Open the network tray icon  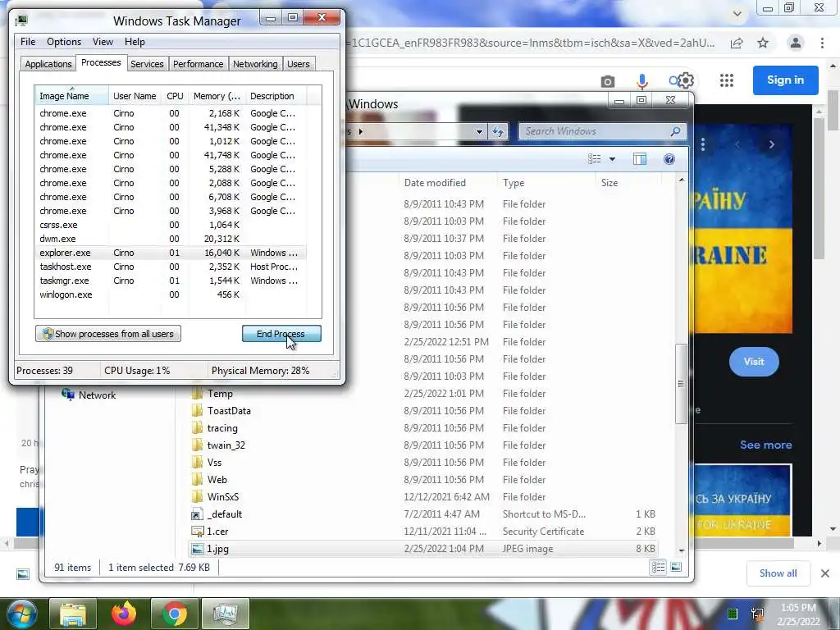[757, 614]
